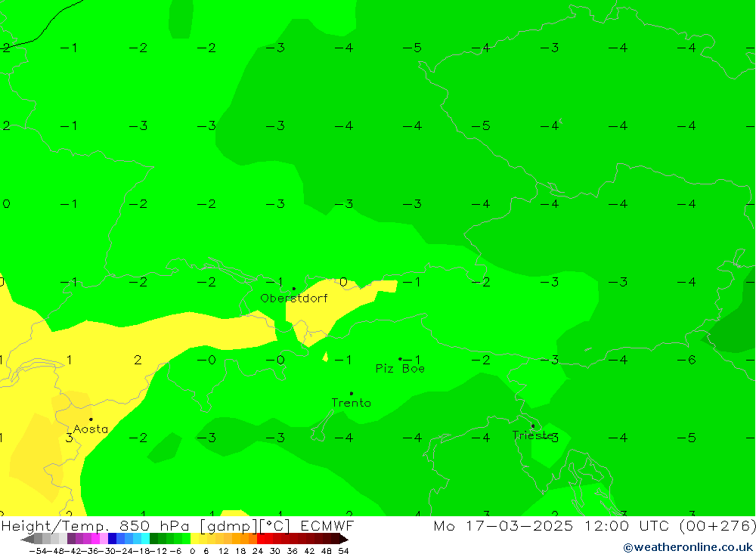Screen dimensions: 756x554
Task: Click the station dot above Oberstdorf
Action: point(293,289)
